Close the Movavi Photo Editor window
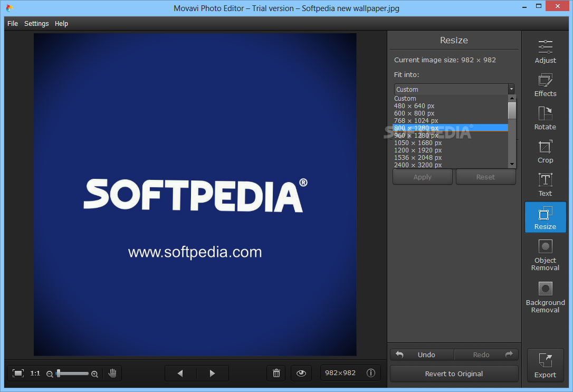The width and height of the screenshot is (573, 392). tap(557, 6)
